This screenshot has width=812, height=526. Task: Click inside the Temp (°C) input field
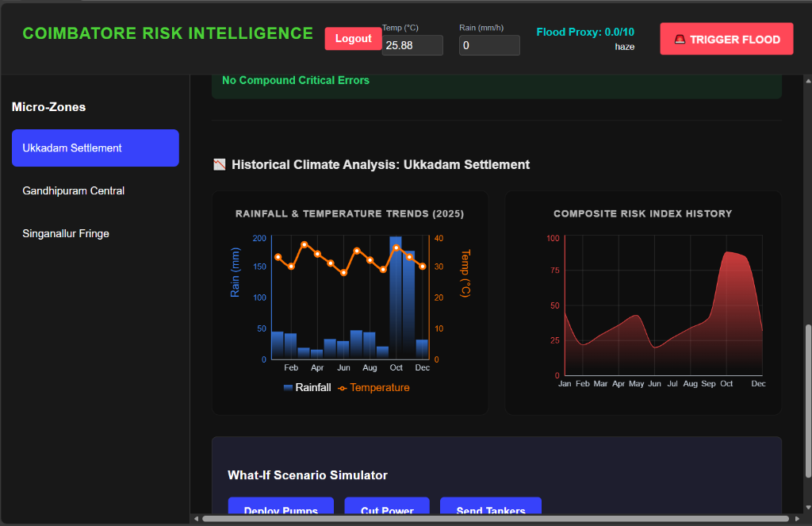point(412,45)
